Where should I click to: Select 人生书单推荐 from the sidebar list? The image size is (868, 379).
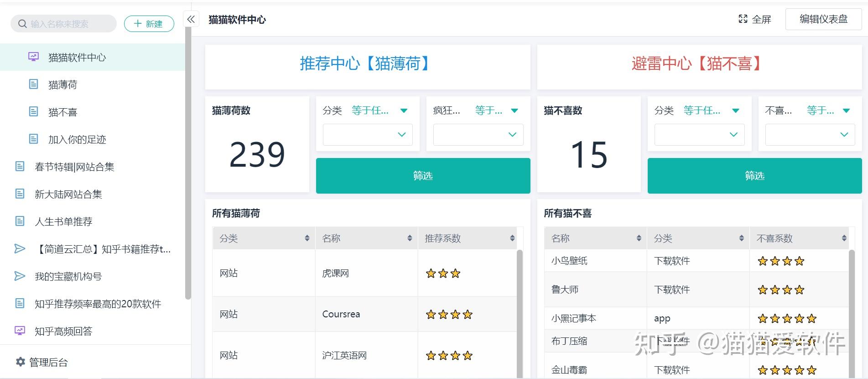[63, 221]
